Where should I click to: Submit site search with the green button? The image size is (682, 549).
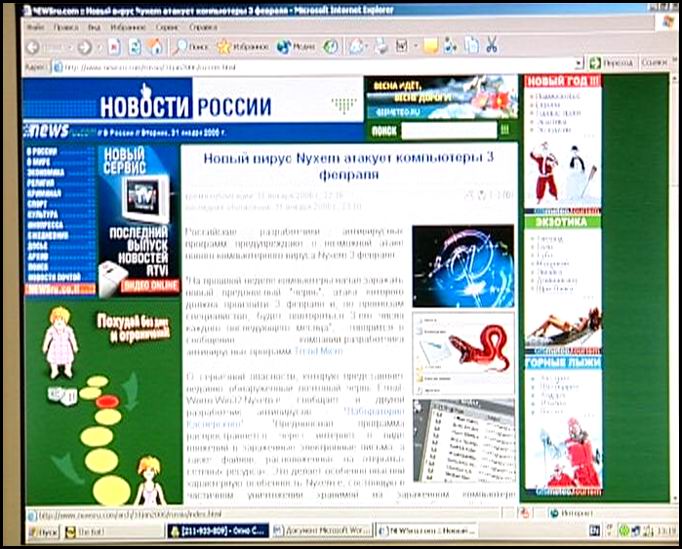coord(505,130)
